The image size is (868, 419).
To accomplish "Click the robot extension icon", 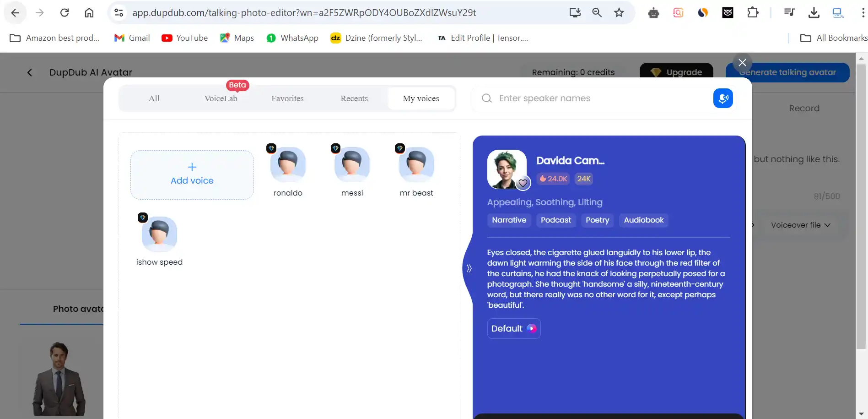I will 653,13.
